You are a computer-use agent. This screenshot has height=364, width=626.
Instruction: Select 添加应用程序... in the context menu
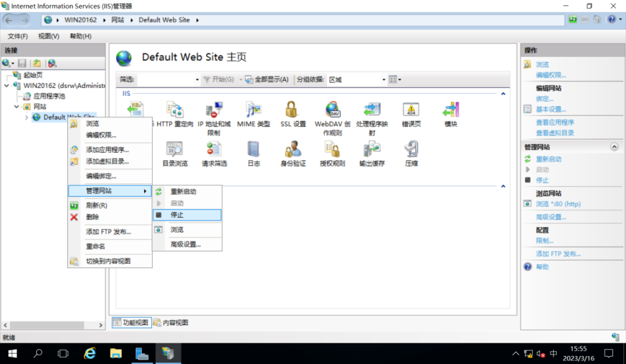click(x=110, y=150)
